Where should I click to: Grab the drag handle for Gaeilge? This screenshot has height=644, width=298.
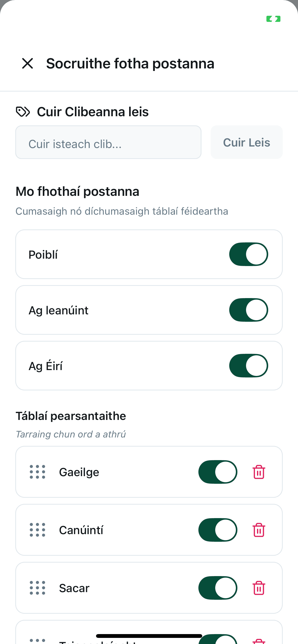(x=37, y=472)
